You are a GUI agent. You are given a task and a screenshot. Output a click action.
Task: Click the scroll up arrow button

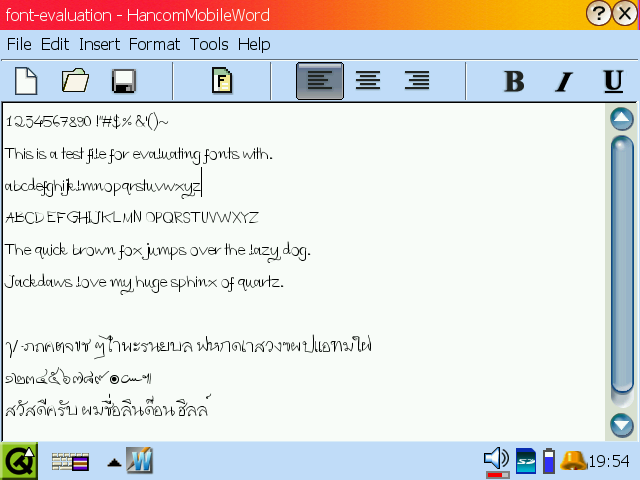[x=622, y=120]
